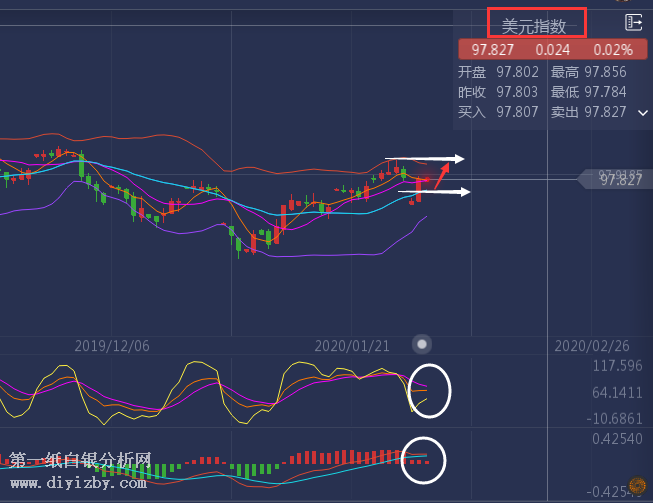
Task: Click the 美元指数 title
Action: tap(533, 26)
